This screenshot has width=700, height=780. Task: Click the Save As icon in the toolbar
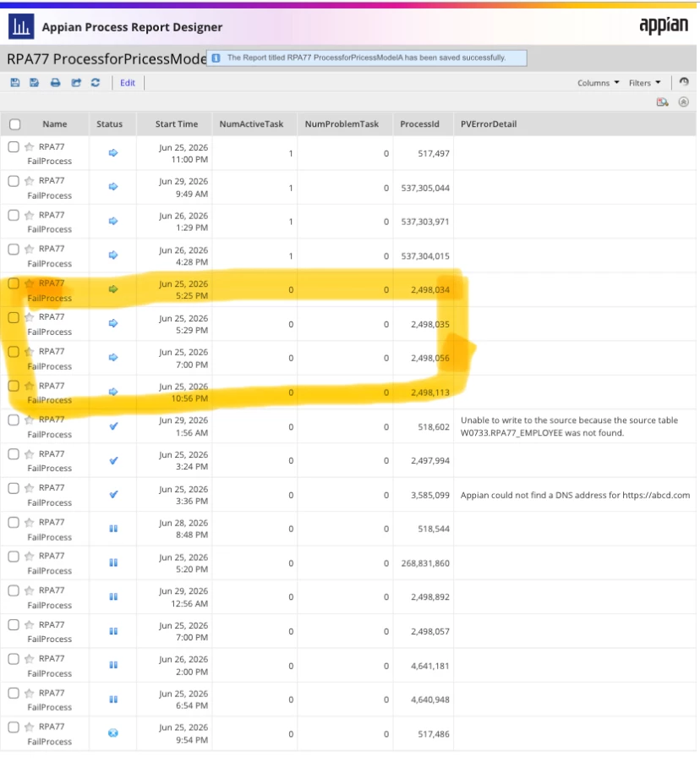point(35,83)
